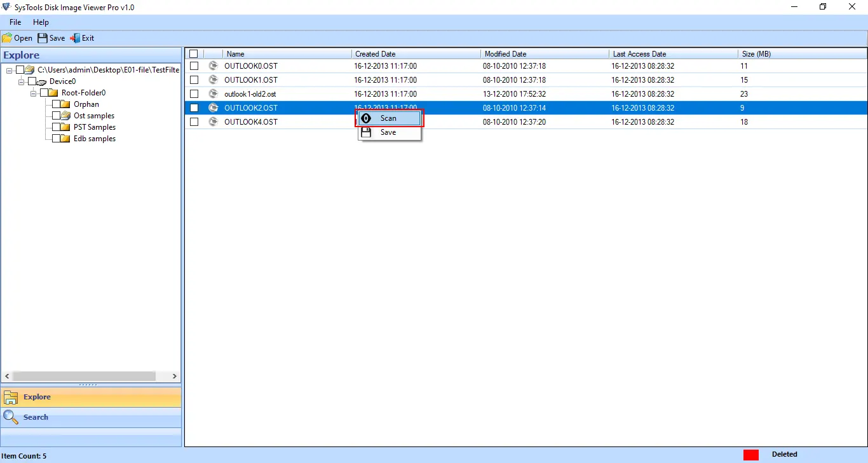Click the Open folder icon in toolbar
The width and height of the screenshot is (868, 463).
(7, 38)
